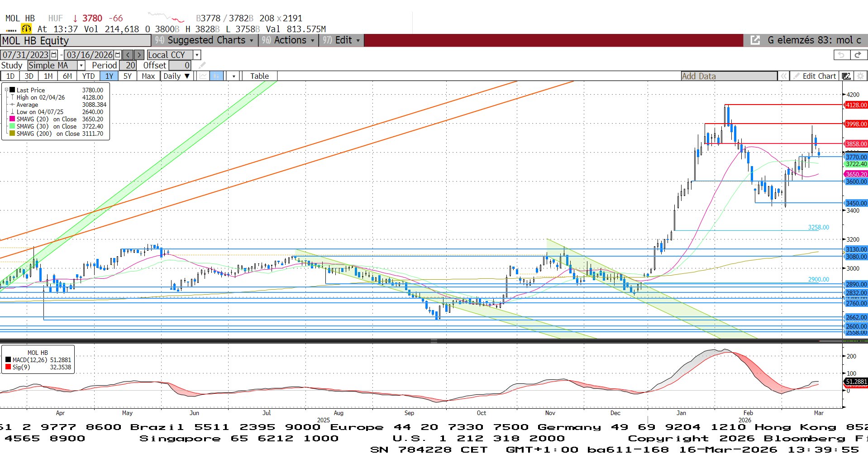Click the previous date range arrow
868x473 pixels.
click(x=128, y=55)
